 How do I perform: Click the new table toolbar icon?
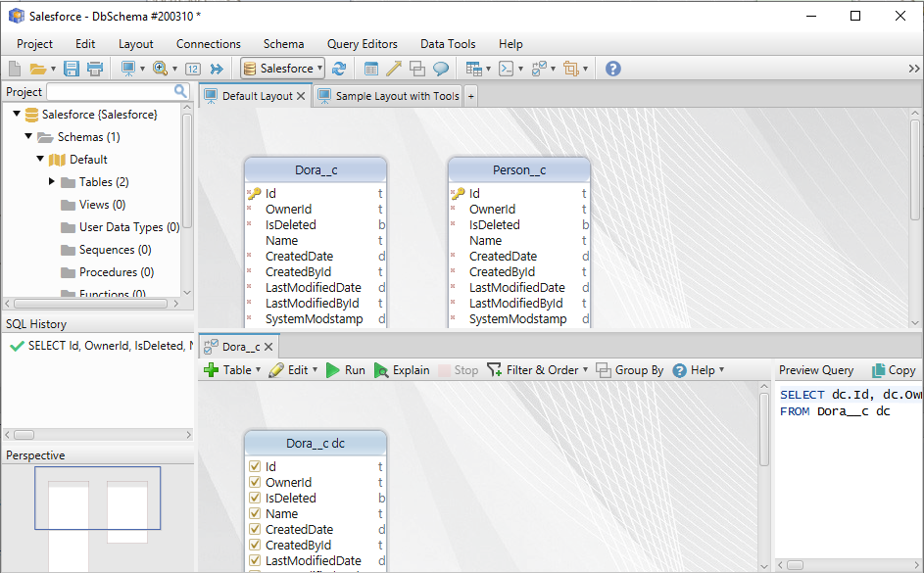click(371, 69)
